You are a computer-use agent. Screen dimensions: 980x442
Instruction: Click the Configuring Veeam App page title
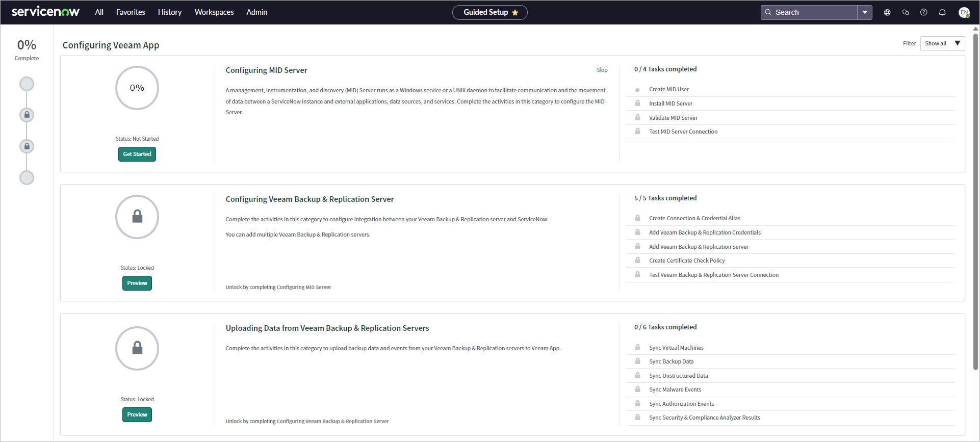point(111,45)
